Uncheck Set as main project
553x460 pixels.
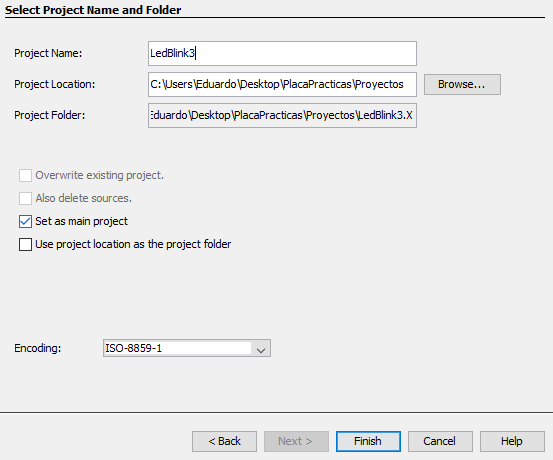[x=25, y=221]
